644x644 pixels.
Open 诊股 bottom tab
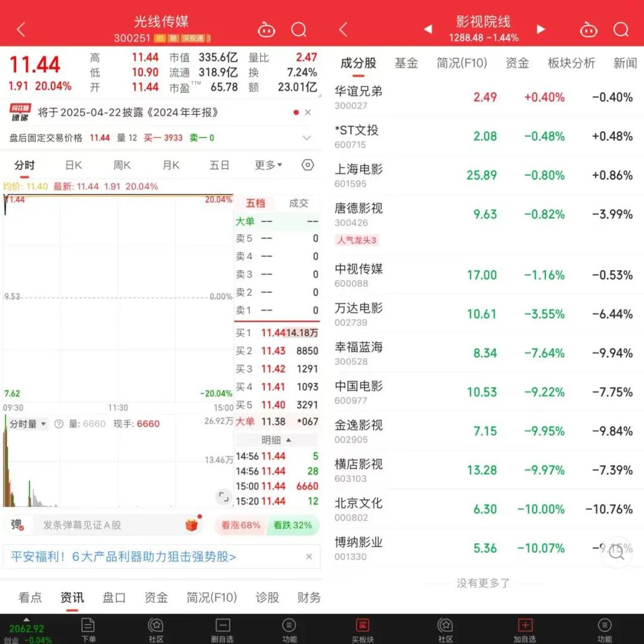click(267, 597)
